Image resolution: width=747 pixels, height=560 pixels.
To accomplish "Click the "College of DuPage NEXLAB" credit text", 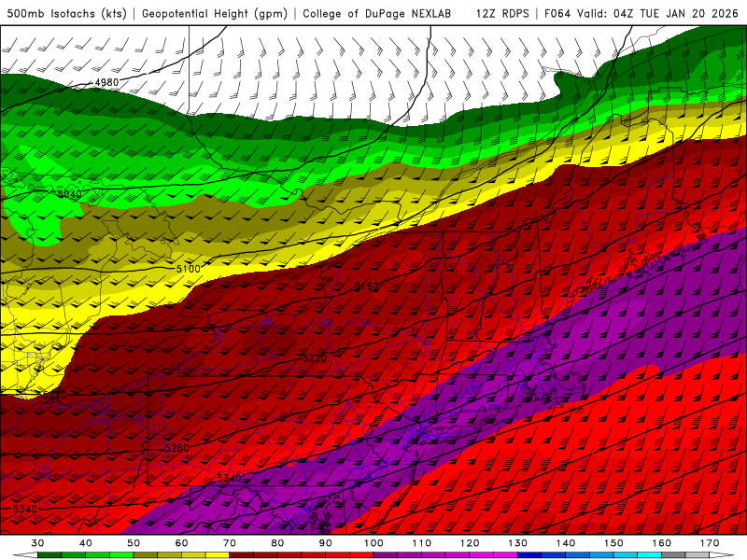I will click(x=376, y=13).
